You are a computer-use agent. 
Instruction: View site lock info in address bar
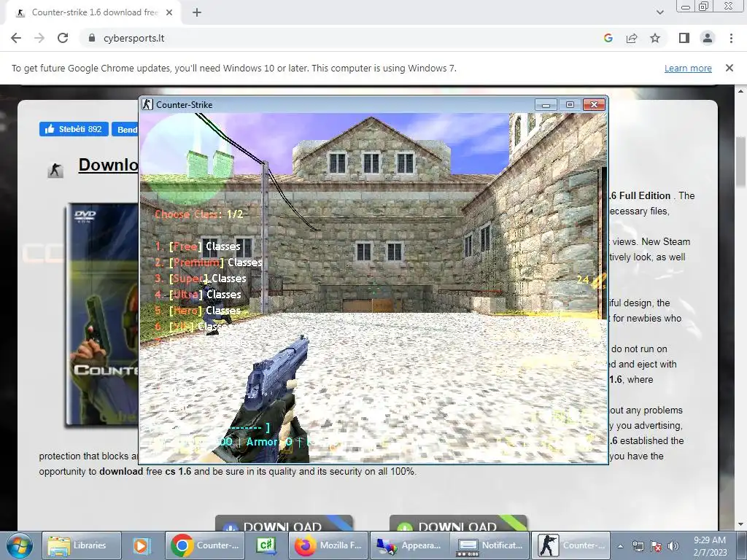[x=92, y=38]
